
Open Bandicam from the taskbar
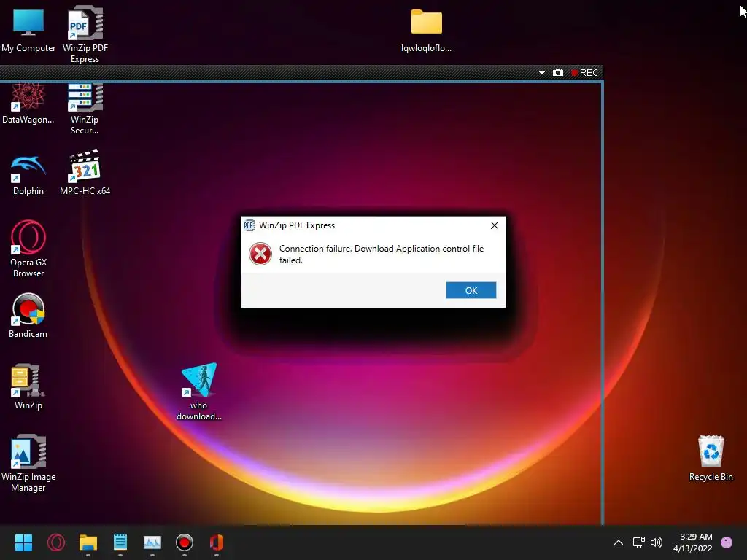coord(185,542)
